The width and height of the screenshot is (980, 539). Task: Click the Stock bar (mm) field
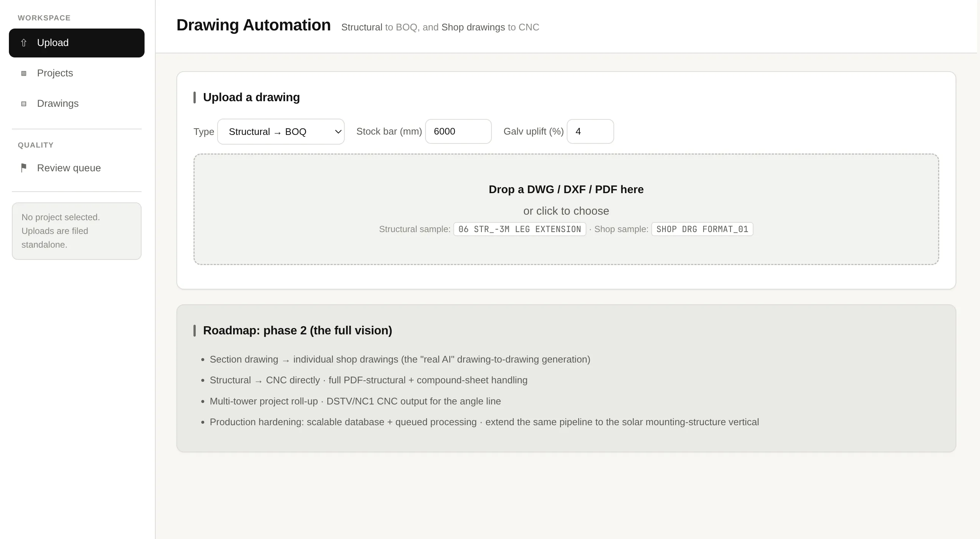458,132
